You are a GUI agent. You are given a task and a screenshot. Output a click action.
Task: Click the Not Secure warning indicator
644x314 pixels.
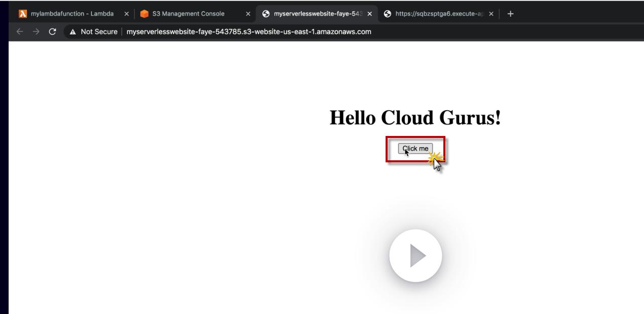[x=93, y=31]
